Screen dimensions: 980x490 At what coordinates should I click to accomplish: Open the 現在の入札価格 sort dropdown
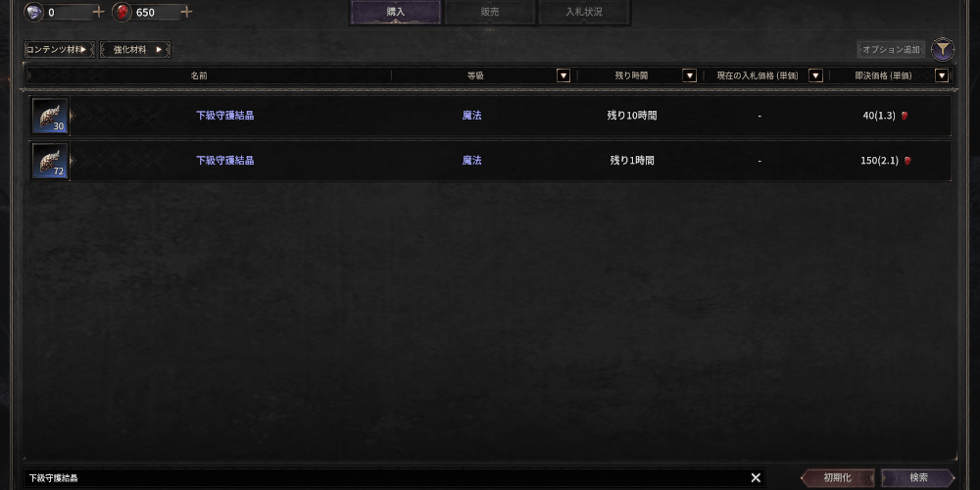815,75
